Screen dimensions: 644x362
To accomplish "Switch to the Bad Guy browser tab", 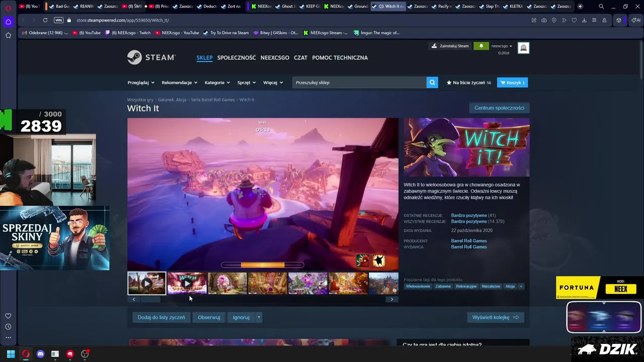I will pos(60,7).
